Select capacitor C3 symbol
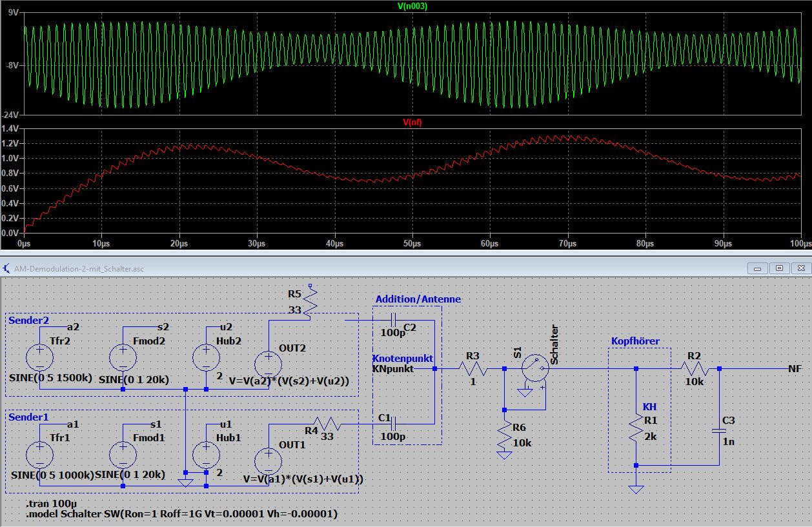The height and width of the screenshot is (527, 812). tap(719, 432)
